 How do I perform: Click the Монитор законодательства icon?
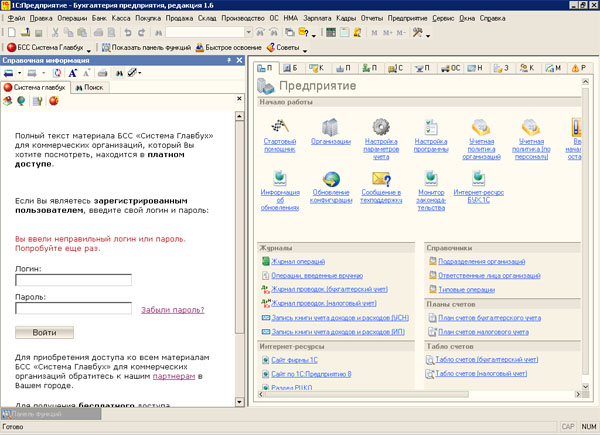pos(430,177)
